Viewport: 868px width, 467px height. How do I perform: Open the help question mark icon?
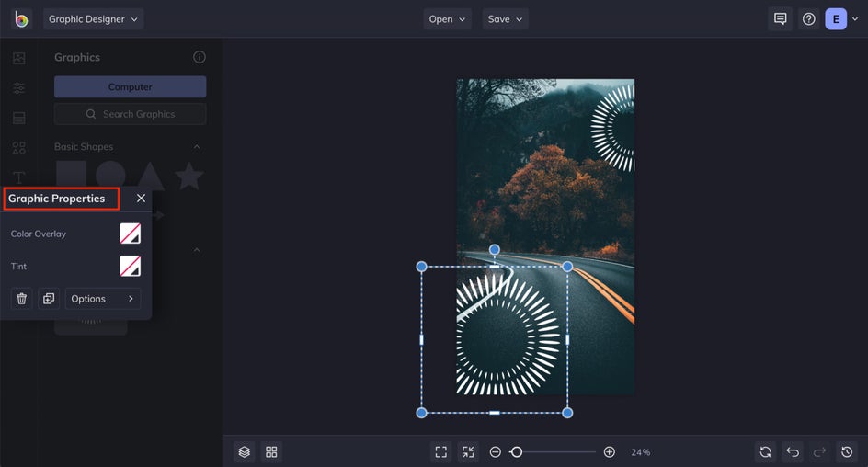(809, 19)
